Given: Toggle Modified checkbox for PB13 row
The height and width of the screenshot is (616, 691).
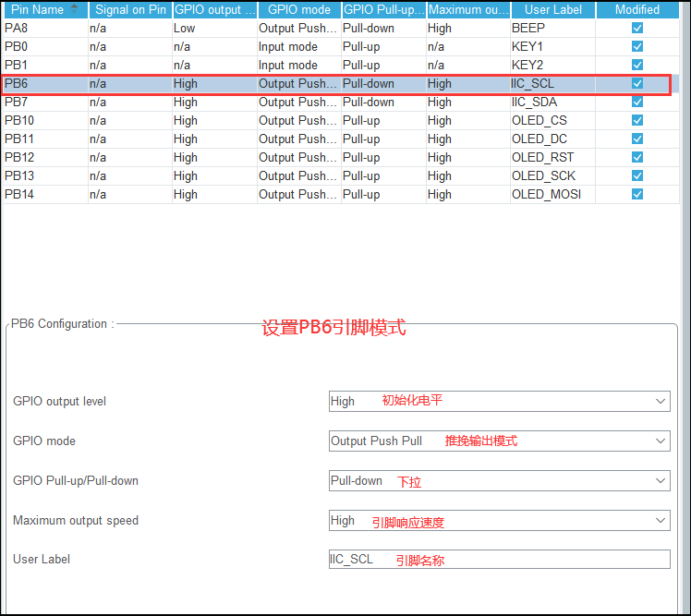Looking at the screenshot, I should [637, 175].
